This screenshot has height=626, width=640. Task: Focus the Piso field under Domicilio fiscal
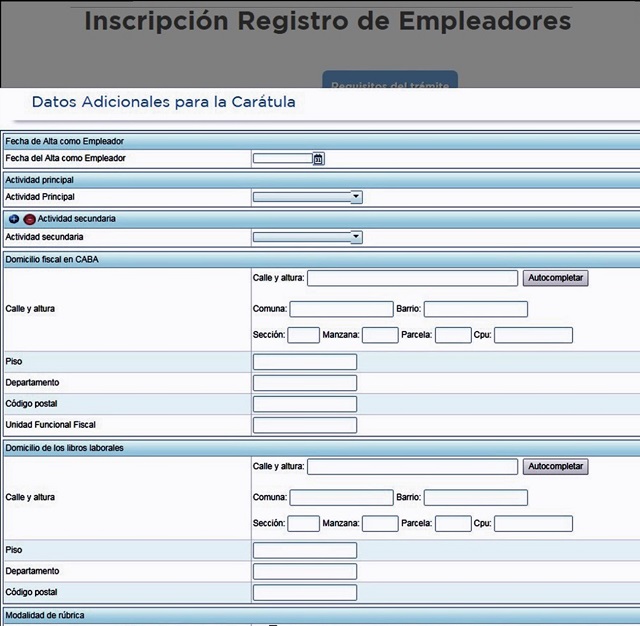pyautogui.click(x=304, y=362)
